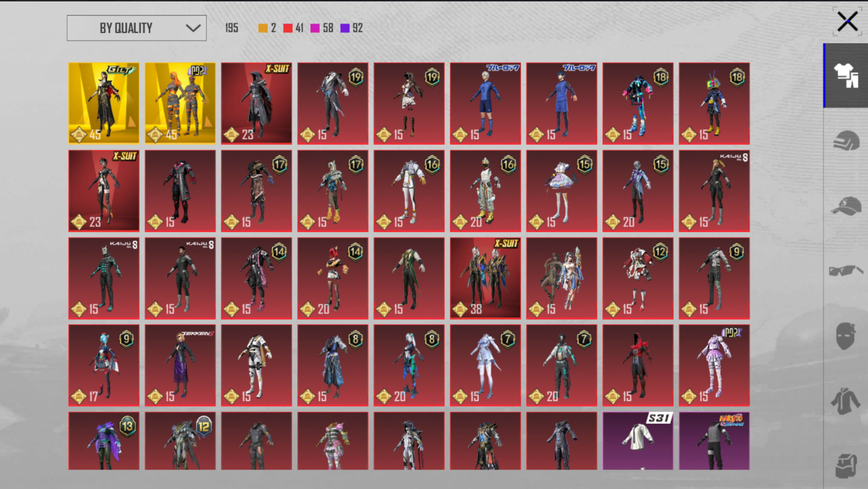
Task: Open the cap headwear category icon
Action: pyautogui.click(x=846, y=206)
